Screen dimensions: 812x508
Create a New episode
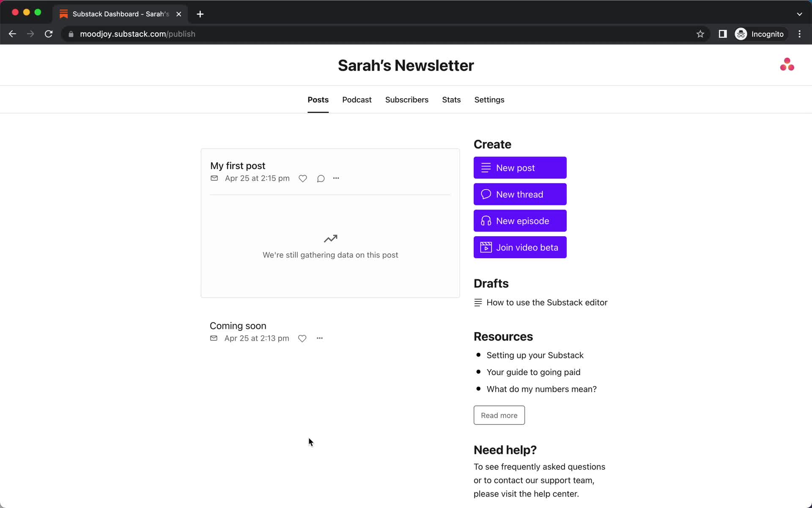point(520,221)
